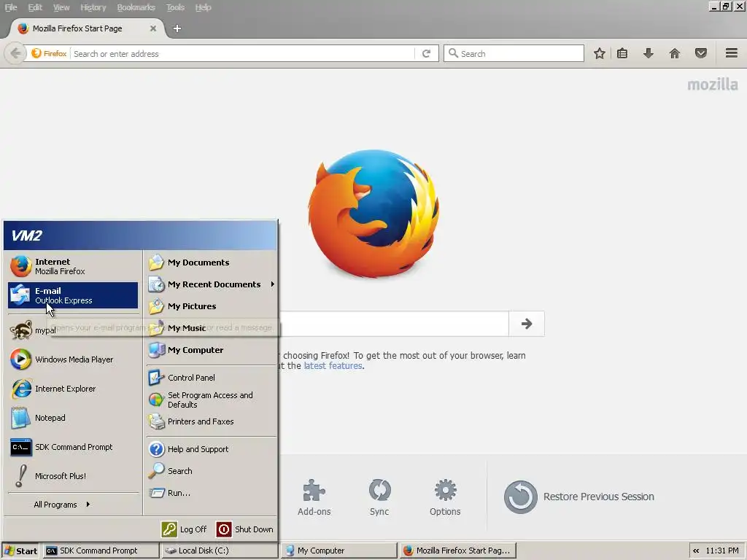Open Firefox View menu
The width and height of the screenshot is (747, 560).
[x=61, y=7]
